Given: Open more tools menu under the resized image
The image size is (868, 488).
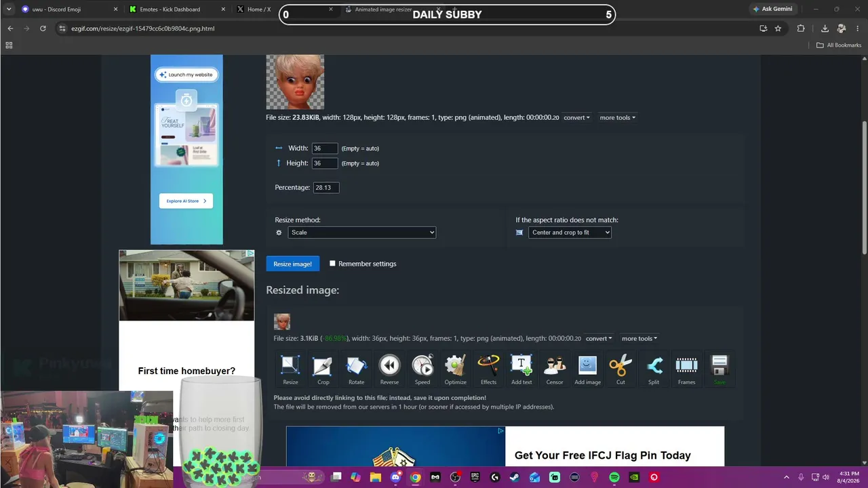Looking at the screenshot, I should tap(639, 338).
